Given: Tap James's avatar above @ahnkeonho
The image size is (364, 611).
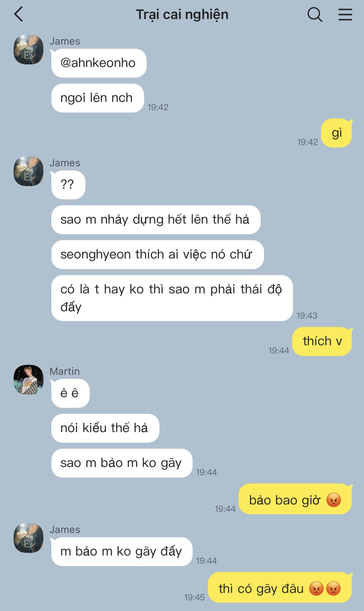Looking at the screenshot, I should point(29,49).
